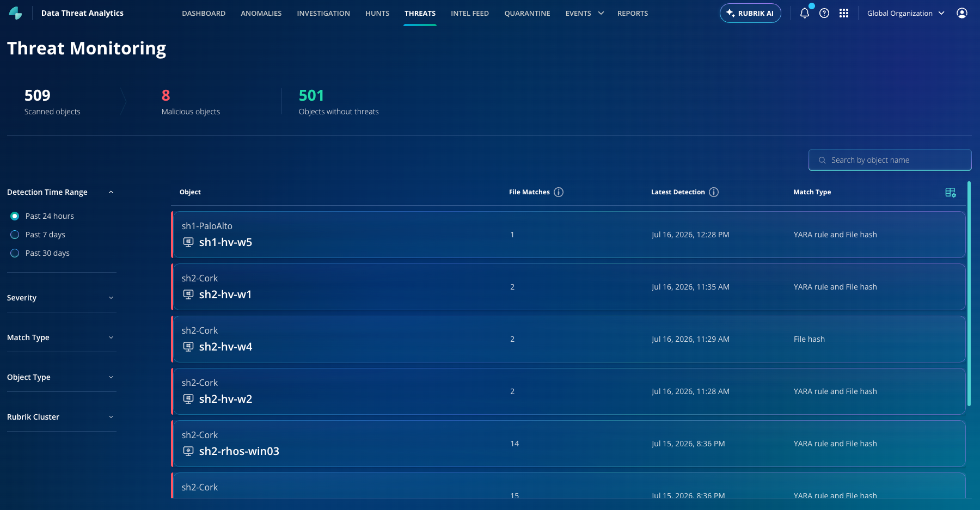
Task: Open the help question mark icon
Action: [824, 13]
